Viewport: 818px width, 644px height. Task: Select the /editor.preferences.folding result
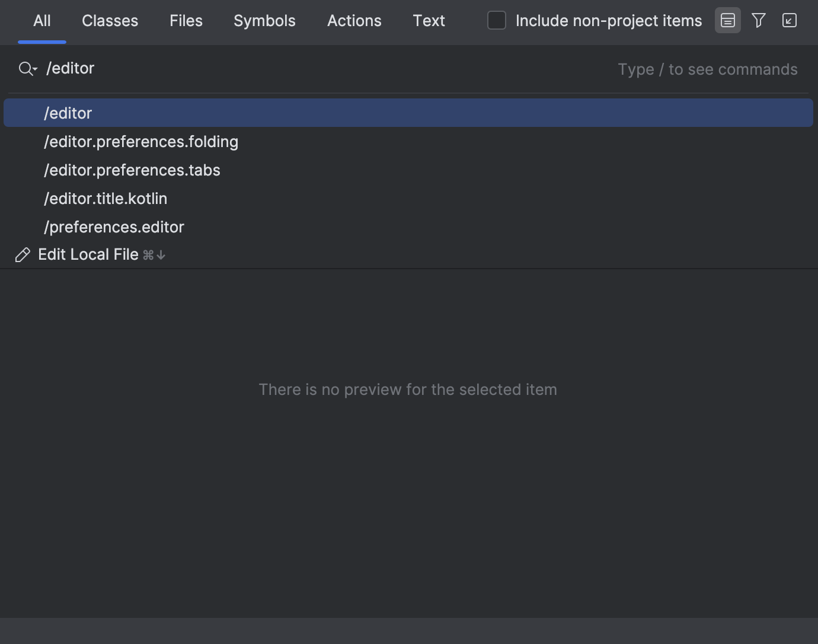point(141,142)
